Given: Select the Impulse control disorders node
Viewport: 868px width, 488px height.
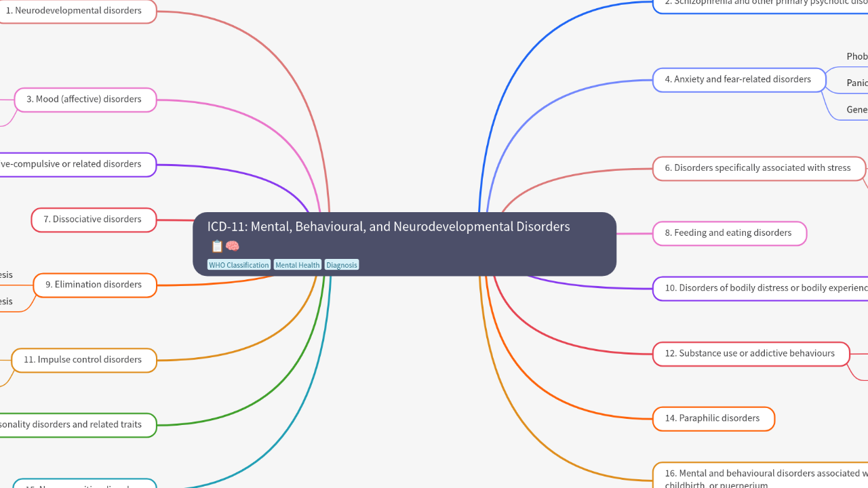Looking at the screenshot, I should (83, 360).
